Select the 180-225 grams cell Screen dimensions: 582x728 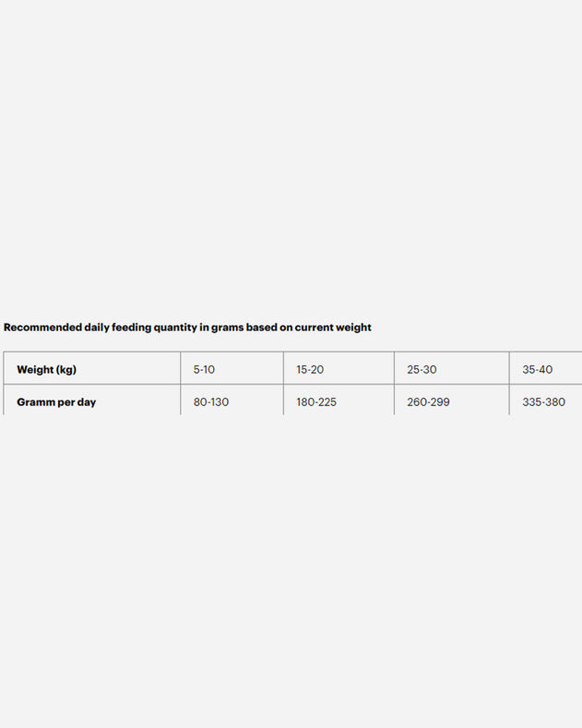tap(316, 402)
